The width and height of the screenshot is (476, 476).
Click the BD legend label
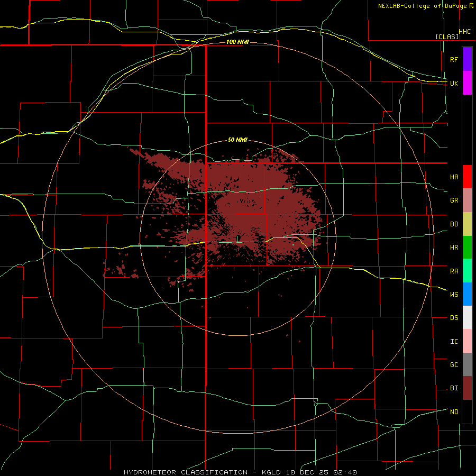click(x=454, y=224)
